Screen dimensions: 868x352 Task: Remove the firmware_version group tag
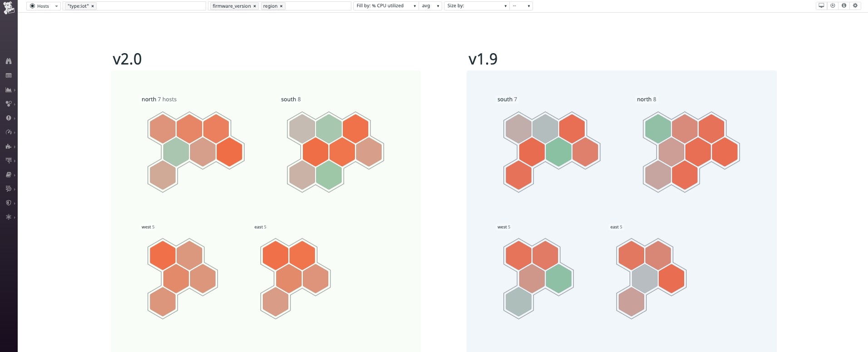255,6
